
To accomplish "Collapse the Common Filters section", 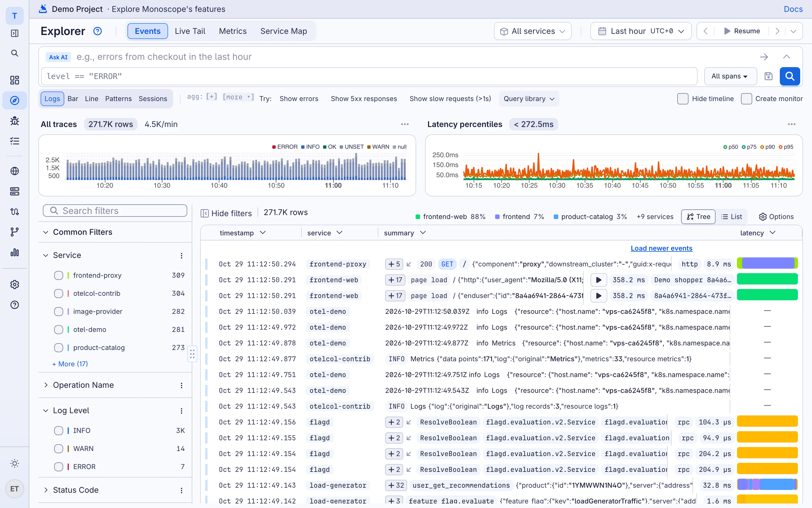I will [46, 232].
